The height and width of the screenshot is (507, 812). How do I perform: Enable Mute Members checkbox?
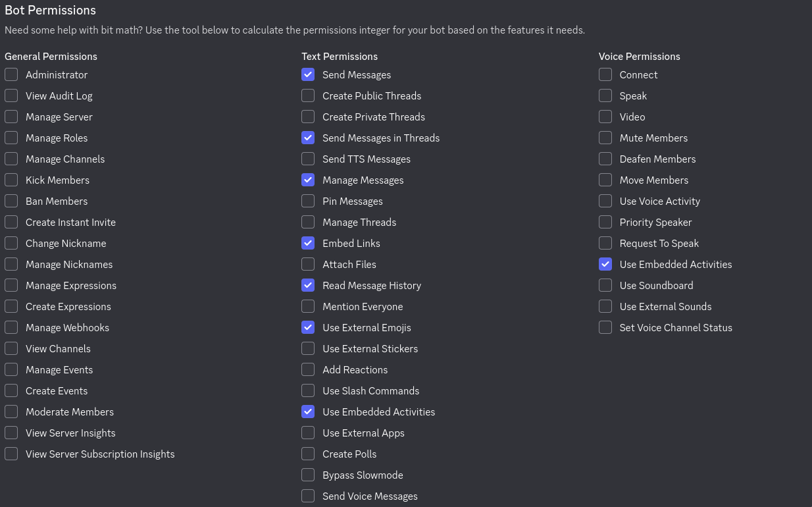[x=605, y=138]
